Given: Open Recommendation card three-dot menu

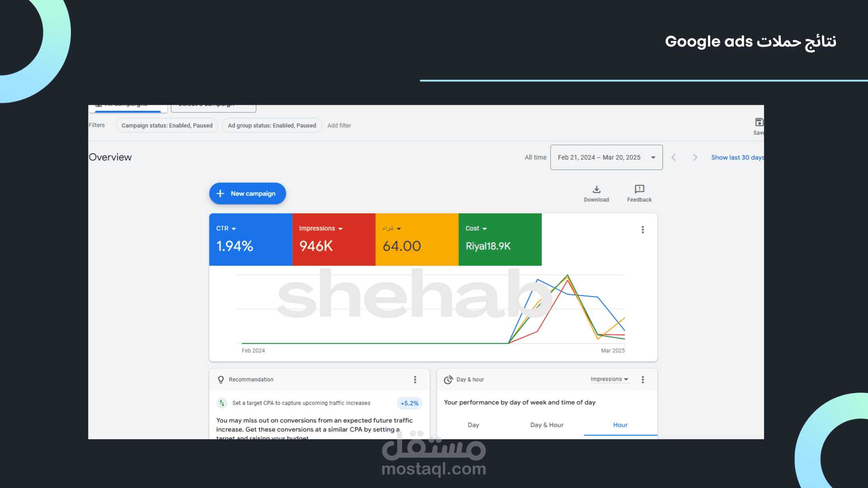Looking at the screenshot, I should pyautogui.click(x=415, y=380).
